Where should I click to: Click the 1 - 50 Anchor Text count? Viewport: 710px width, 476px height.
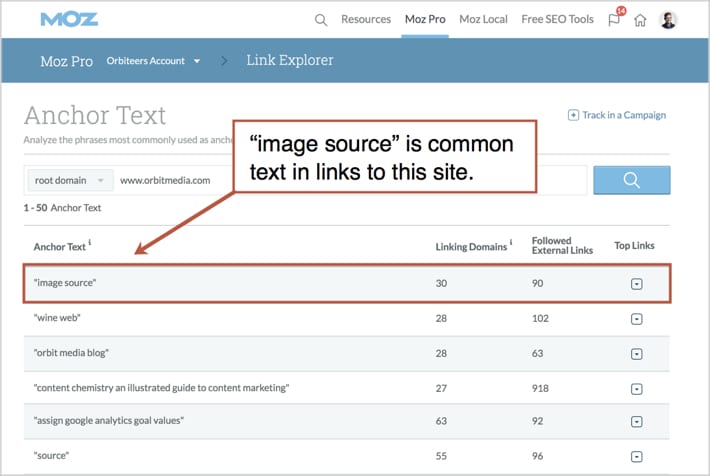click(62, 207)
